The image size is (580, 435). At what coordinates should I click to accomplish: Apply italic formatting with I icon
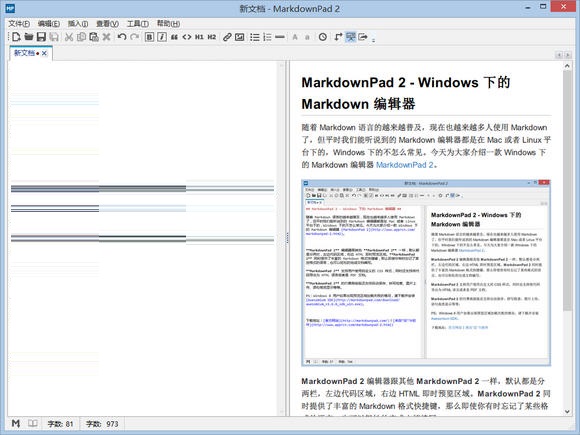[x=162, y=37]
